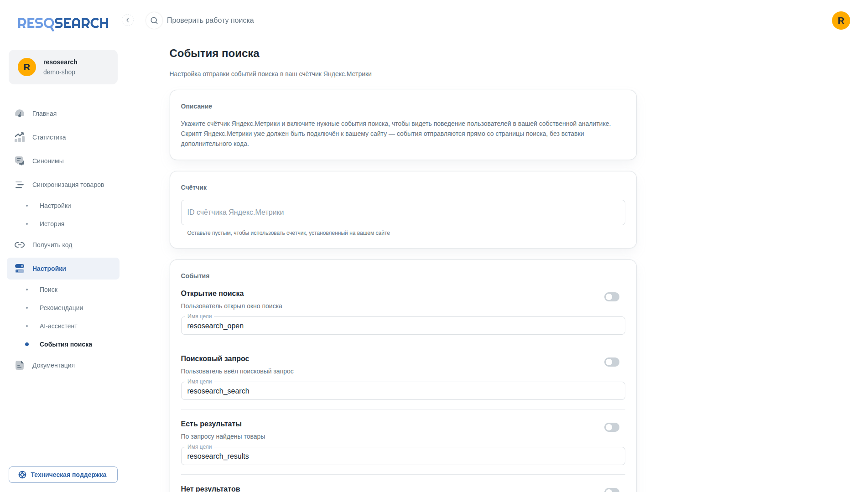Enable the Поисковый запрос event toggle
Viewport: 868px width, 492px height.
click(x=612, y=362)
